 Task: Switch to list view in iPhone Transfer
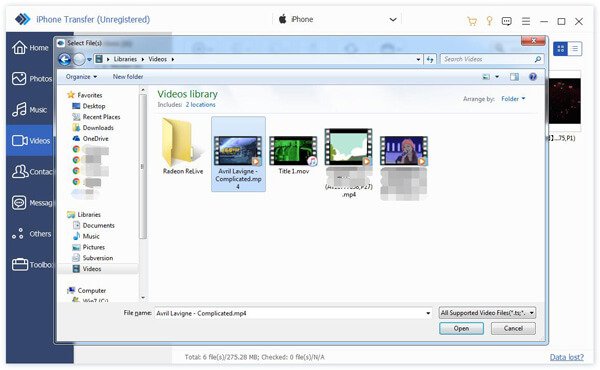pyautogui.click(x=575, y=49)
